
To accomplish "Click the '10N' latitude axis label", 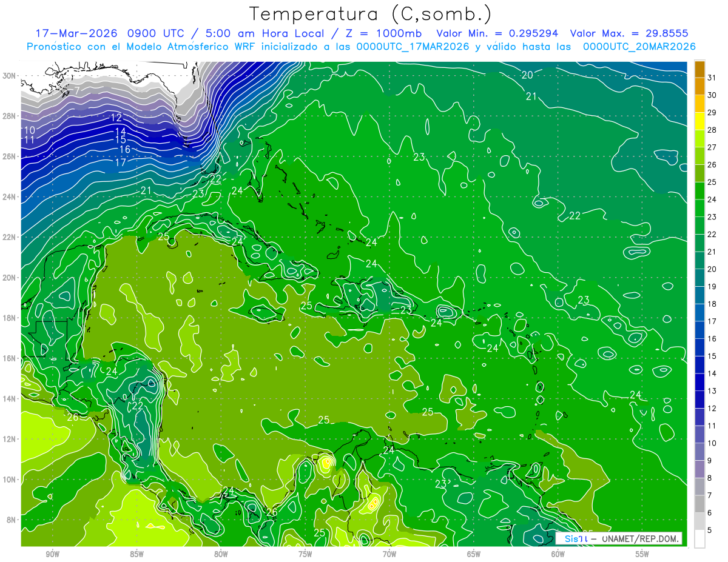I will point(10,480).
